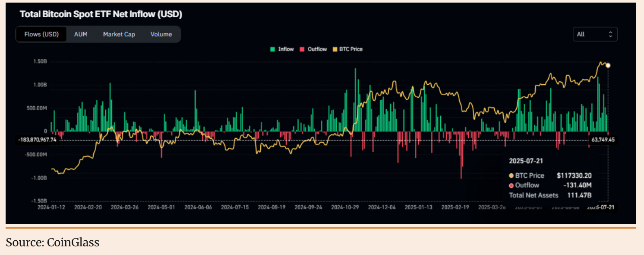644x255 pixels.
Task: Click the BTC price line end marker dot
Action: (x=608, y=65)
